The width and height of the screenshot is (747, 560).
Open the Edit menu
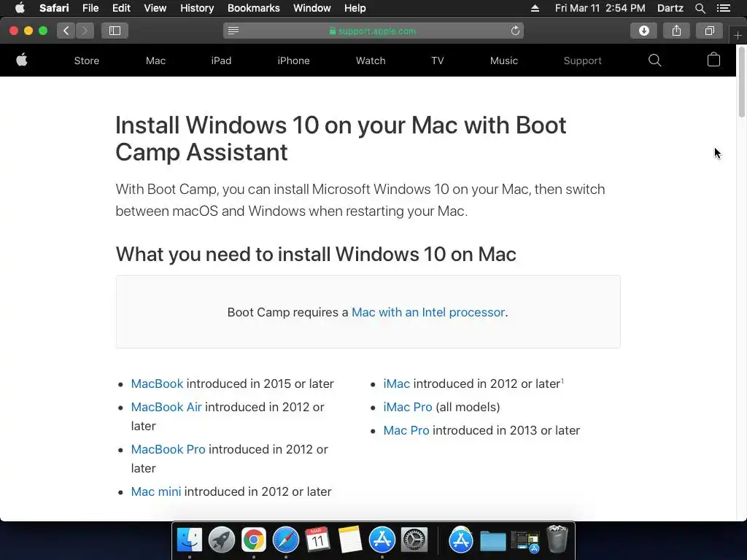121,8
